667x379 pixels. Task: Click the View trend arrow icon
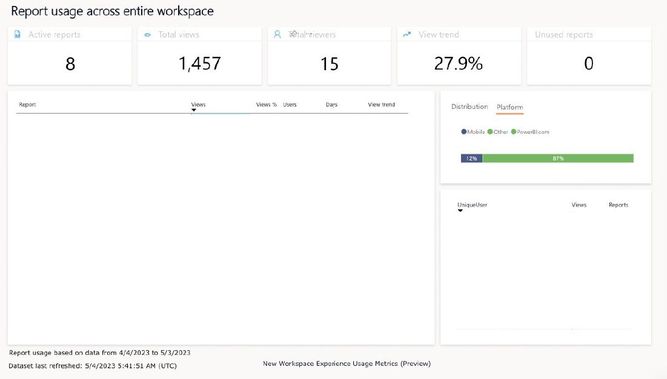click(407, 34)
